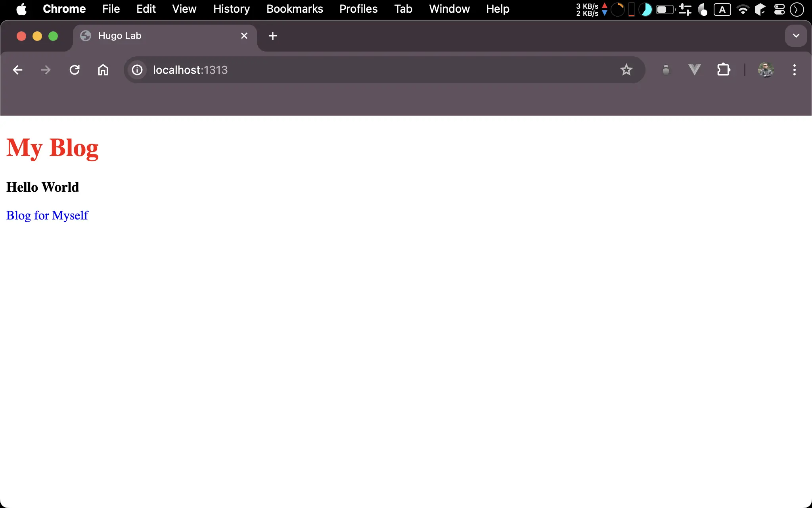Reload the localhost page
Image resolution: width=812 pixels, height=508 pixels.
coord(75,70)
